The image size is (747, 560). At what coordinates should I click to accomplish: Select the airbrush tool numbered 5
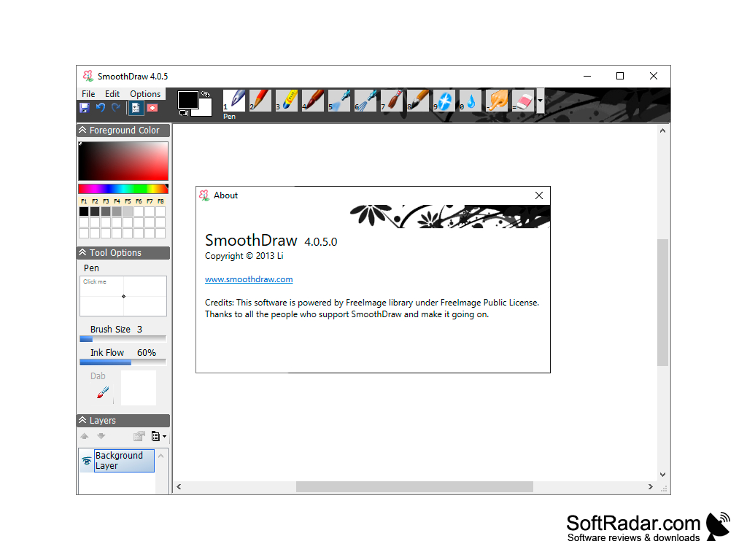click(x=339, y=101)
